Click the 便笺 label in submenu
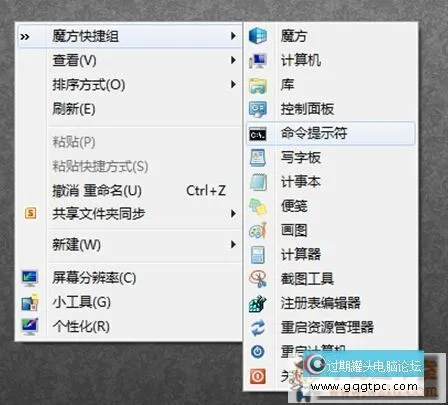Viewport: 448px width, 405px height. [x=294, y=206]
